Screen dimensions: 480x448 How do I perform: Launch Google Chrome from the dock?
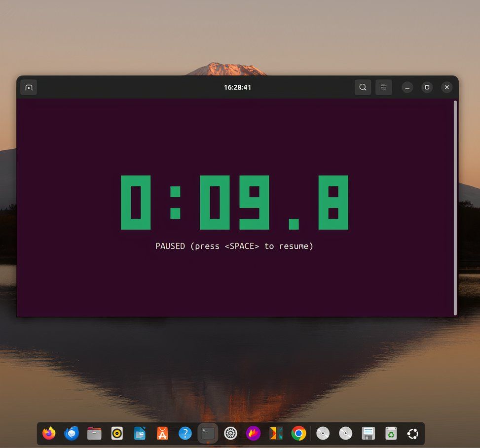[298, 434]
